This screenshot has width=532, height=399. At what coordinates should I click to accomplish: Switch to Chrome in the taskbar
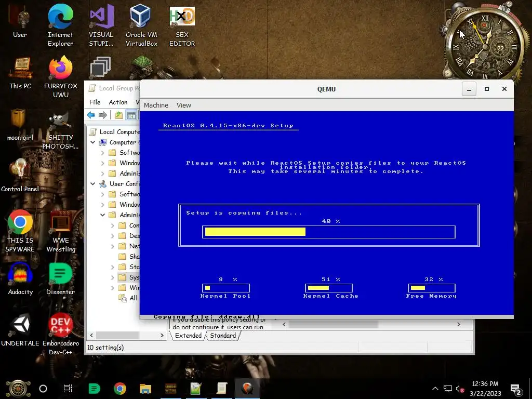(120, 389)
